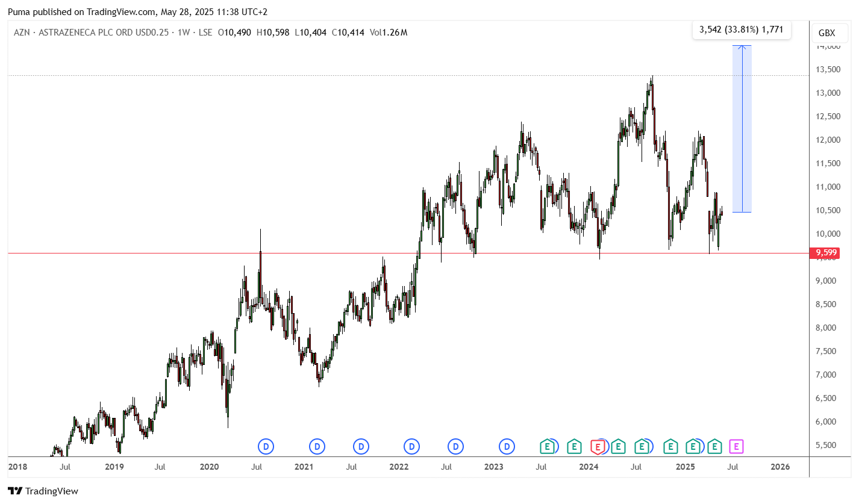This screenshot has width=859, height=504.
Task: Open the green earnings E marker just before 2024
Action: click(x=574, y=447)
